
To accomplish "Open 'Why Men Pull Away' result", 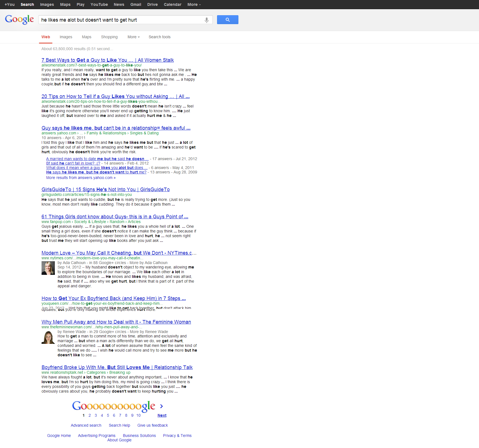I will pos(116,322).
